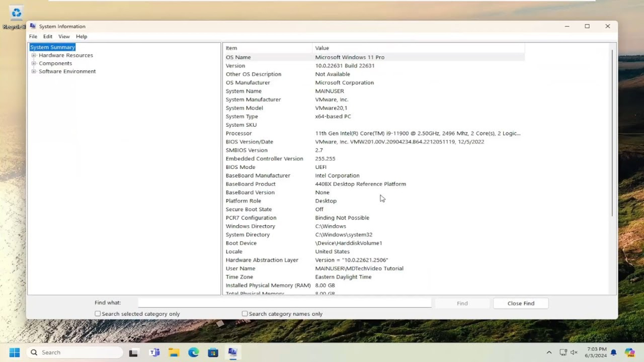Launch Microsoft Edge from the taskbar
644x362 pixels.
(x=194, y=353)
